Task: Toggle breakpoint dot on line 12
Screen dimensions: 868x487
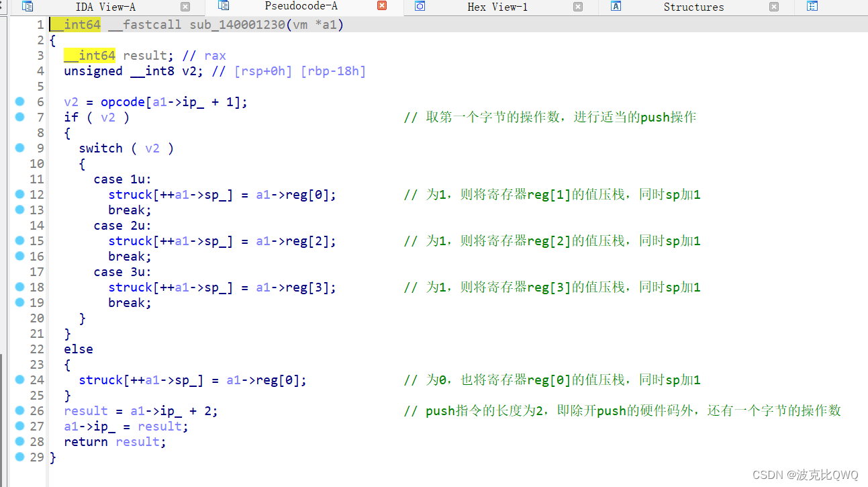Action: 19,194
